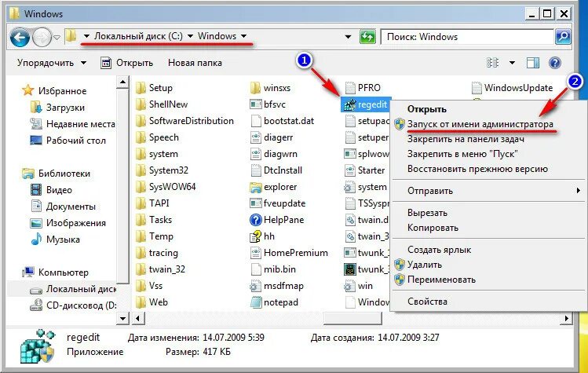Click the Поиск: Windows search field

pyautogui.click(x=467, y=37)
